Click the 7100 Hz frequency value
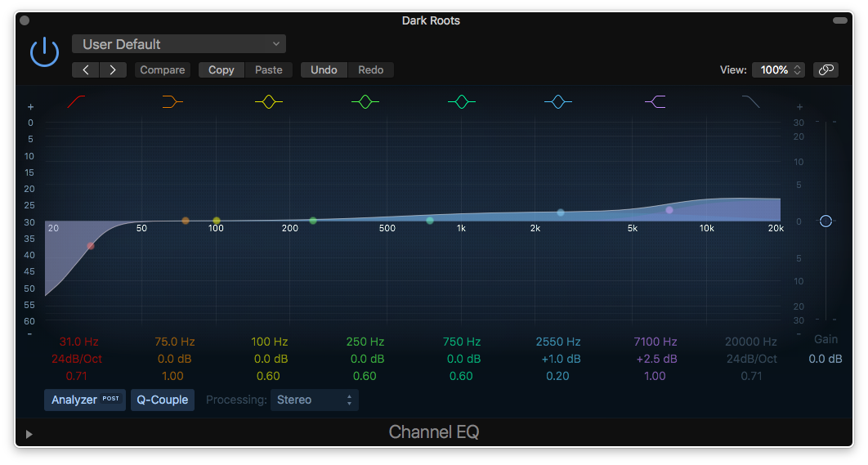The width and height of the screenshot is (868, 465). point(655,342)
